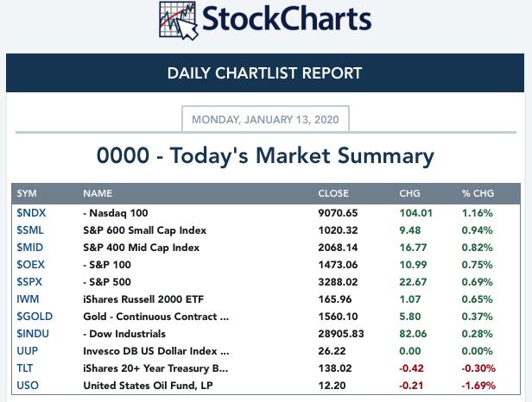Image resolution: width=532 pixels, height=402 pixels.
Task: Open the $NDX symbol link
Action: pos(31,213)
